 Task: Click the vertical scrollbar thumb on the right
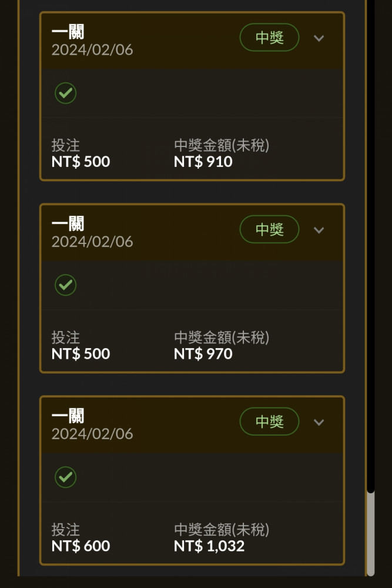pos(371,533)
